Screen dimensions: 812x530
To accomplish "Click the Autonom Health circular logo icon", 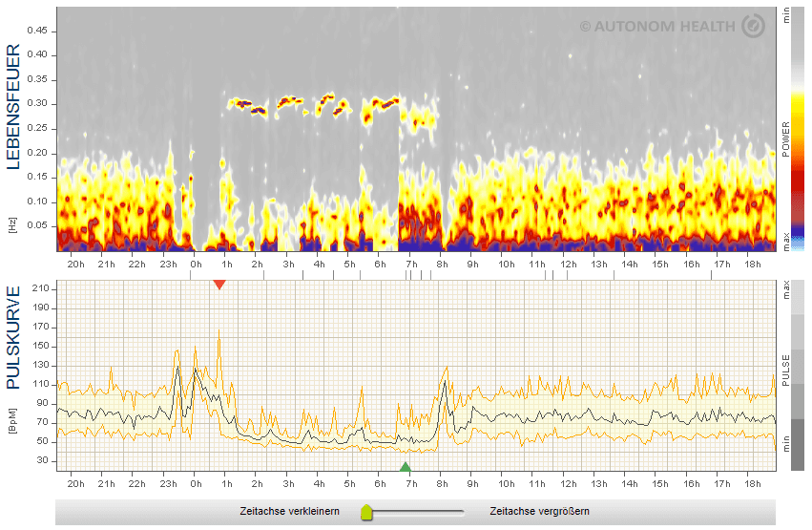I will click(x=753, y=27).
